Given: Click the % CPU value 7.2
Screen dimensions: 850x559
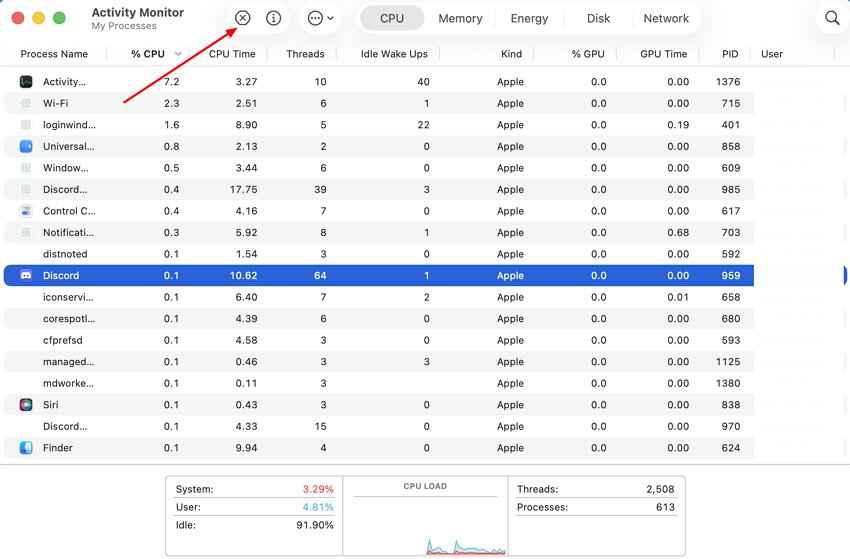Looking at the screenshot, I should 171,82.
